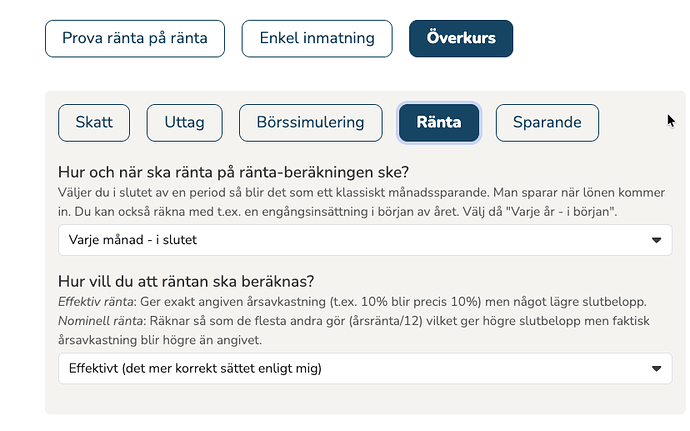
Task: Click the italic 'Effektiv ränta' label
Action: pyautogui.click(x=96, y=298)
